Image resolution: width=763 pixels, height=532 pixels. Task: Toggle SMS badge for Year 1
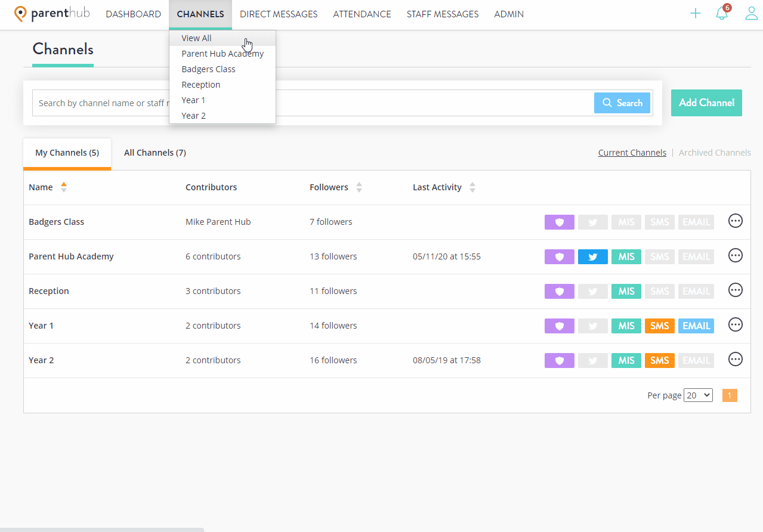tap(660, 326)
